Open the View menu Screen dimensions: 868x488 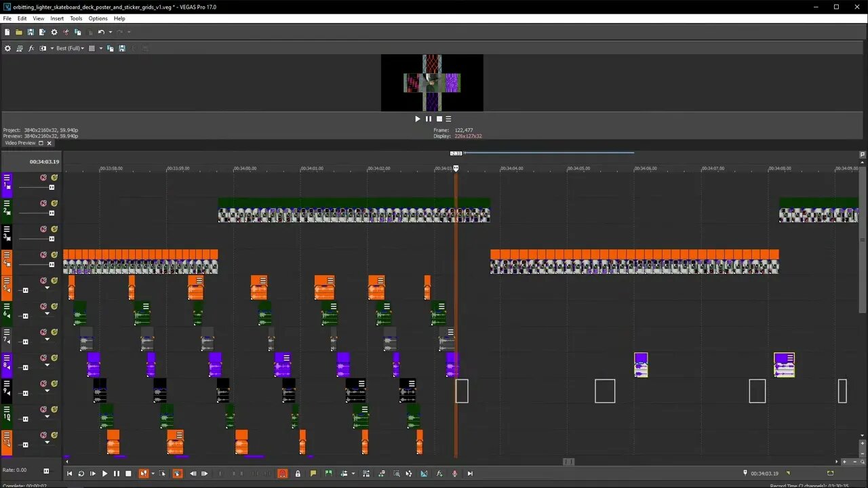pyautogui.click(x=39, y=18)
